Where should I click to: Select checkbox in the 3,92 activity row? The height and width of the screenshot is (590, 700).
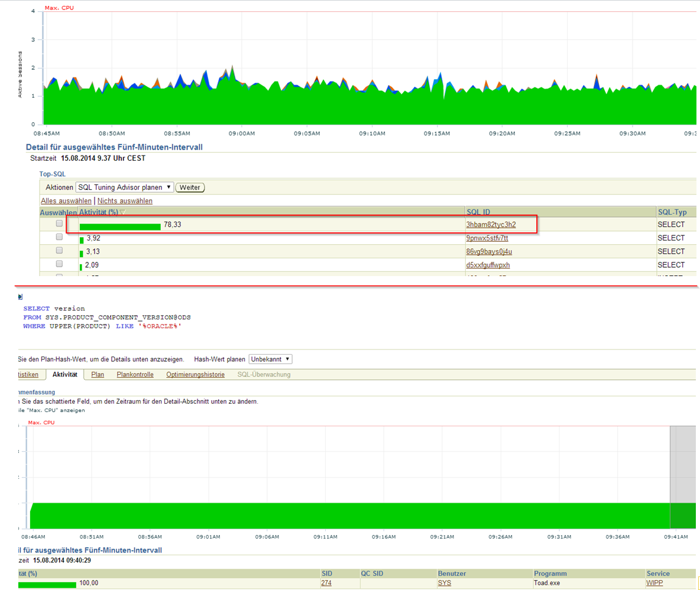59,237
